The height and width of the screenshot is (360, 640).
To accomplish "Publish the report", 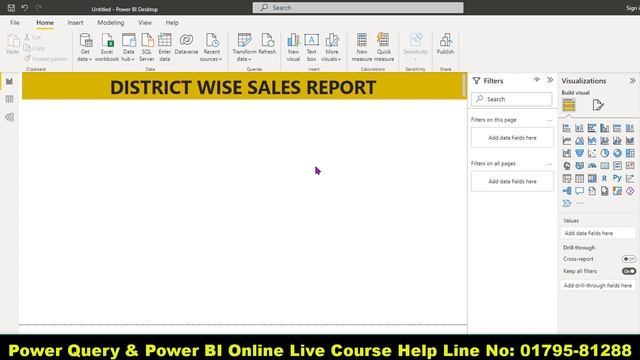I will point(445,44).
